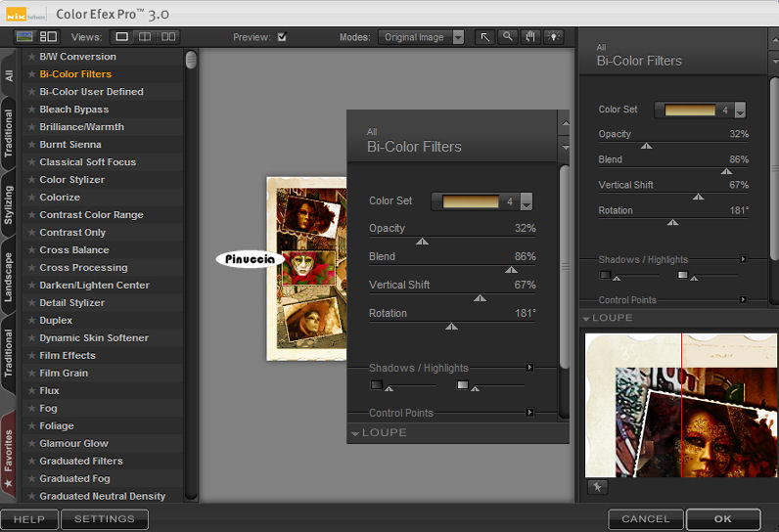Mark Burnt Sienna as favorite with its star
This screenshot has height=532, width=779.
tap(31, 145)
